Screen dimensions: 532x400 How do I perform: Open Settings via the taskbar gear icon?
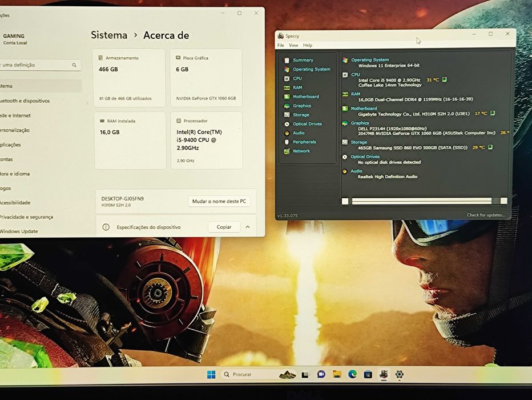click(x=400, y=374)
